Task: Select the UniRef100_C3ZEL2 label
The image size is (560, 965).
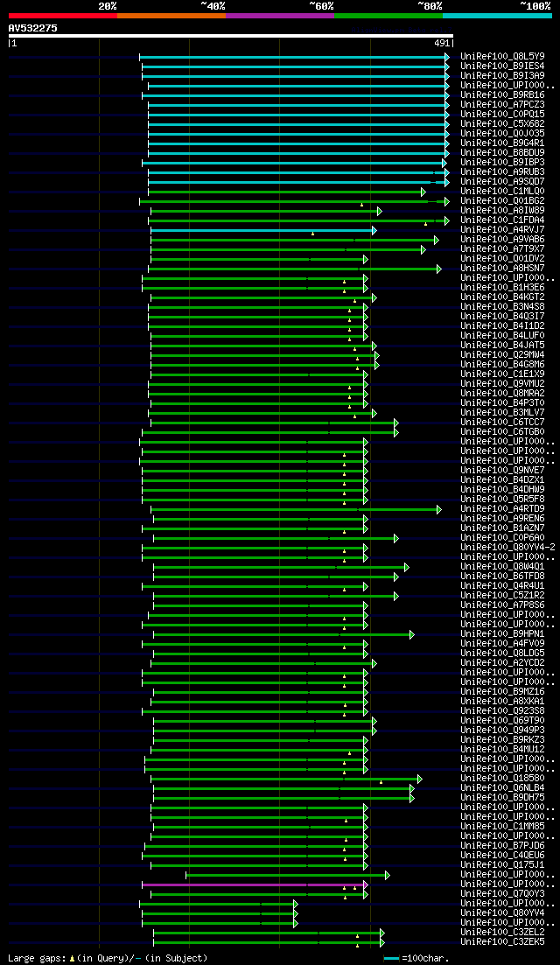Action: coord(502,933)
